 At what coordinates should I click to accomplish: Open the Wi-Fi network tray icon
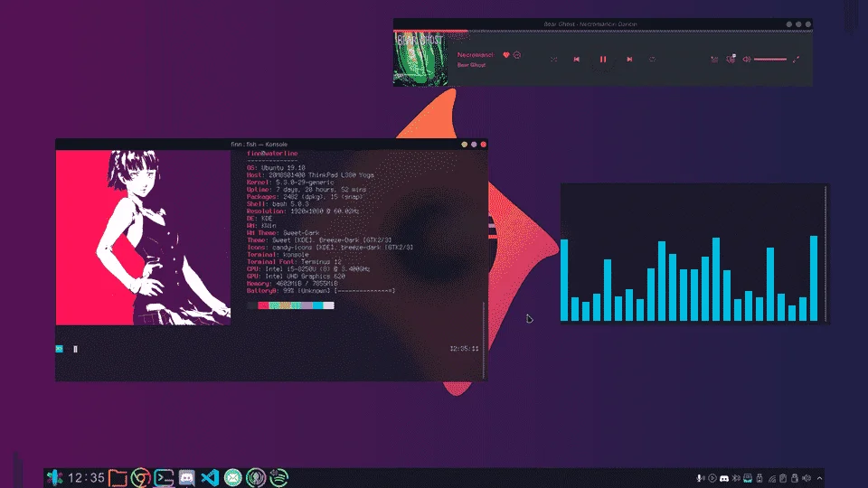point(772,479)
